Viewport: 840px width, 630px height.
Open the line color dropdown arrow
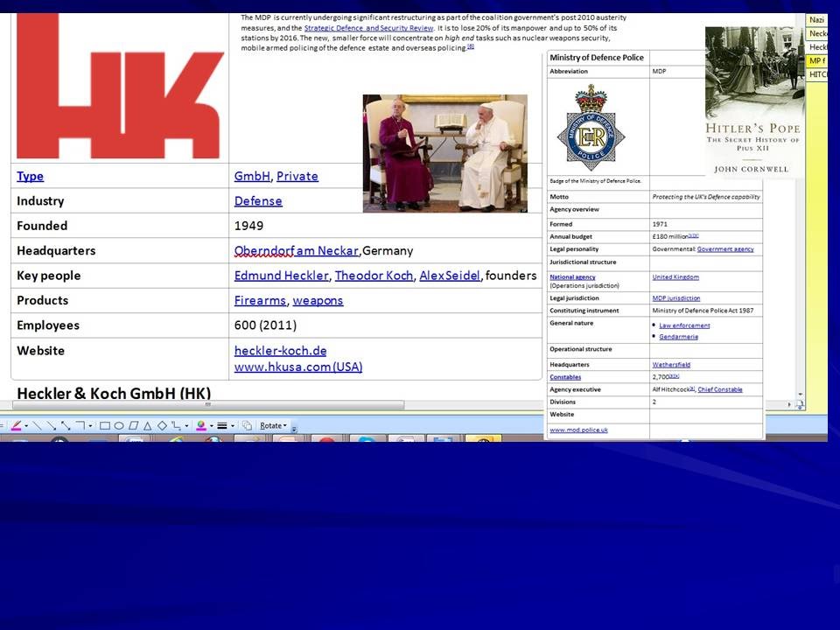(x=26, y=426)
